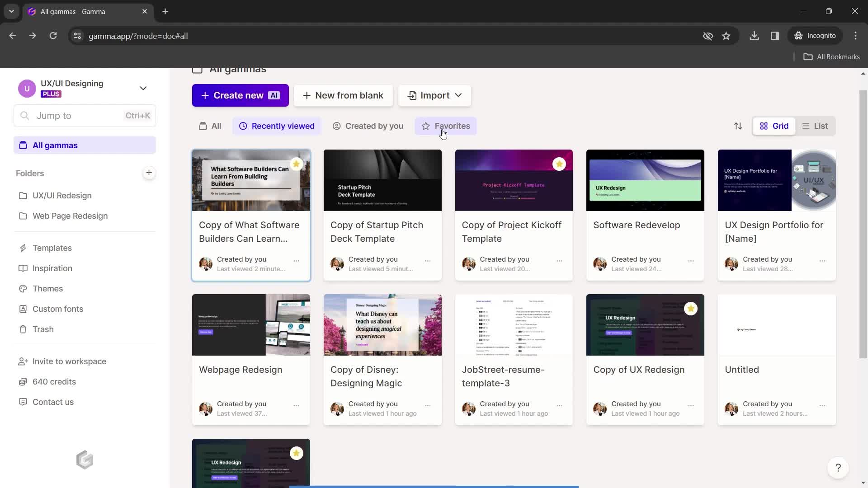The width and height of the screenshot is (868, 488).
Task: Toggle star on bottom UX Redesign card
Action: [x=296, y=453]
